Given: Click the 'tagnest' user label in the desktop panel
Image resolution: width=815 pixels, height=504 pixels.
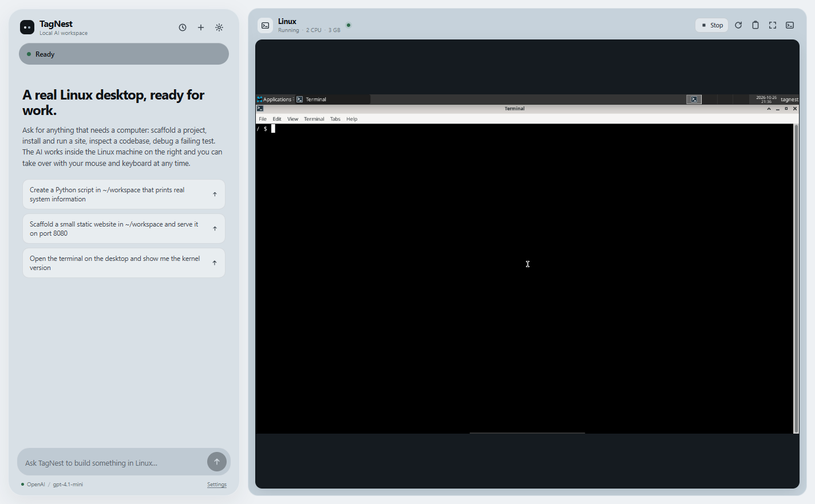Looking at the screenshot, I should pyautogui.click(x=789, y=100).
